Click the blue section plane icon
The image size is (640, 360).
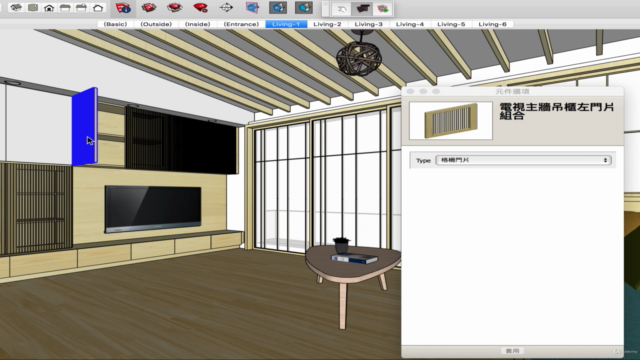[252, 7]
